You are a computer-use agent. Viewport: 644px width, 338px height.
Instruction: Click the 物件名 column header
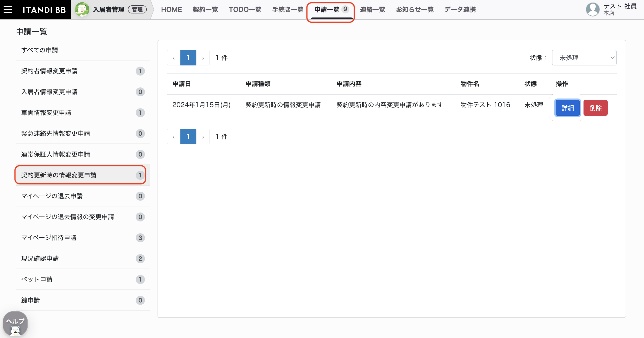point(470,84)
